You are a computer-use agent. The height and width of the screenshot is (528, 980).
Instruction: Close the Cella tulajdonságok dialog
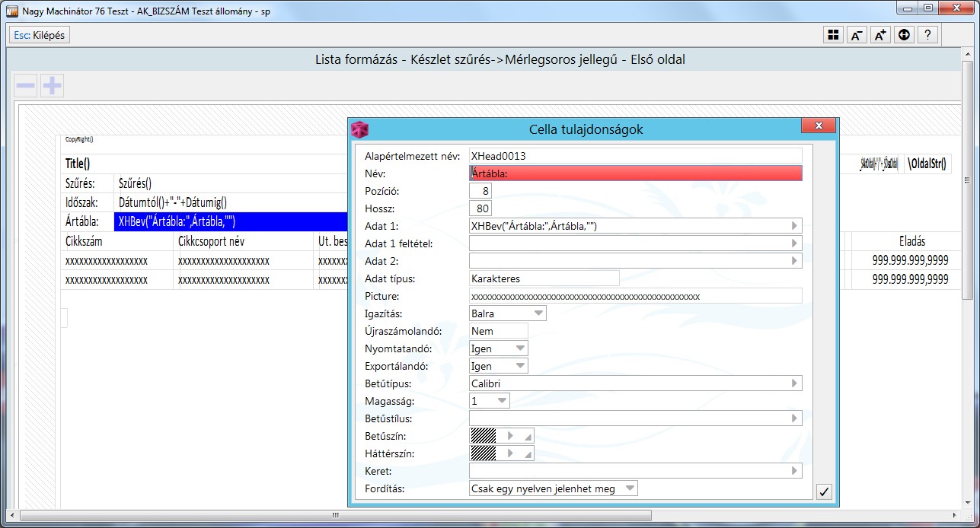point(819,126)
